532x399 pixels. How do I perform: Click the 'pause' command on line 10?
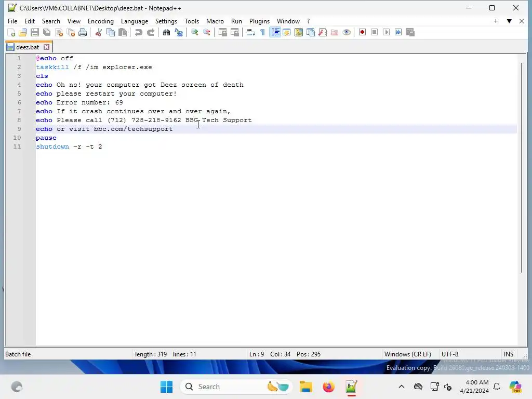46,138
